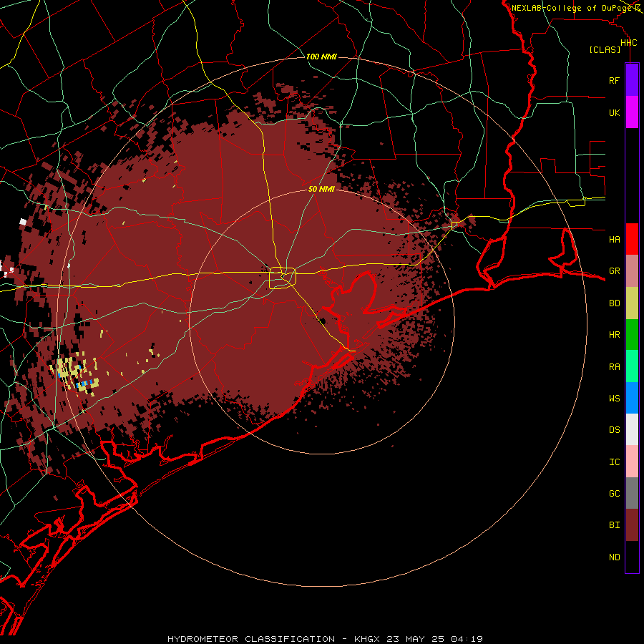The image size is (644, 644).
Task: Click the yellow highway loop at radar center
Action: tap(283, 278)
